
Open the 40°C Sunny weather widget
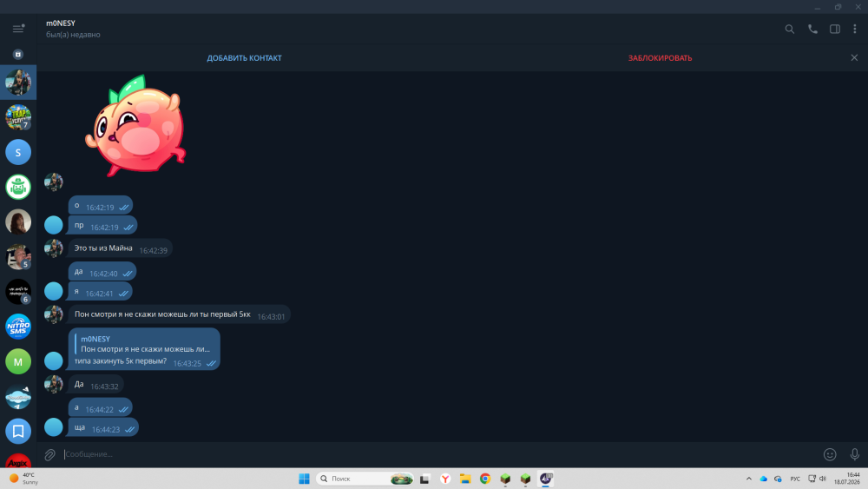(23, 479)
